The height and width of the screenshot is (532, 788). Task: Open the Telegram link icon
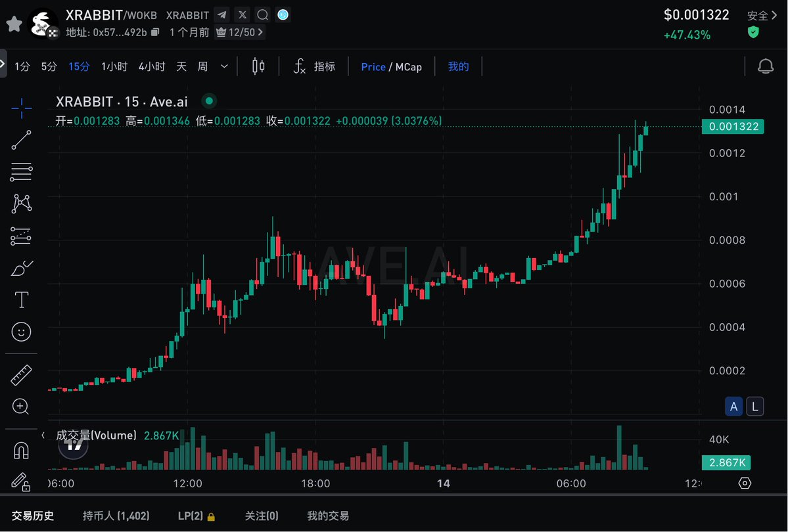222,15
